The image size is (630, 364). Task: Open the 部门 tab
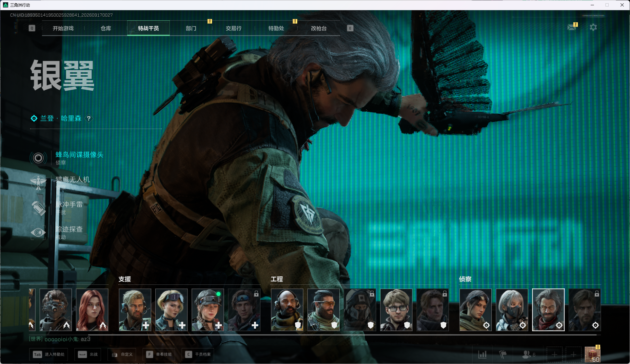coord(191,28)
